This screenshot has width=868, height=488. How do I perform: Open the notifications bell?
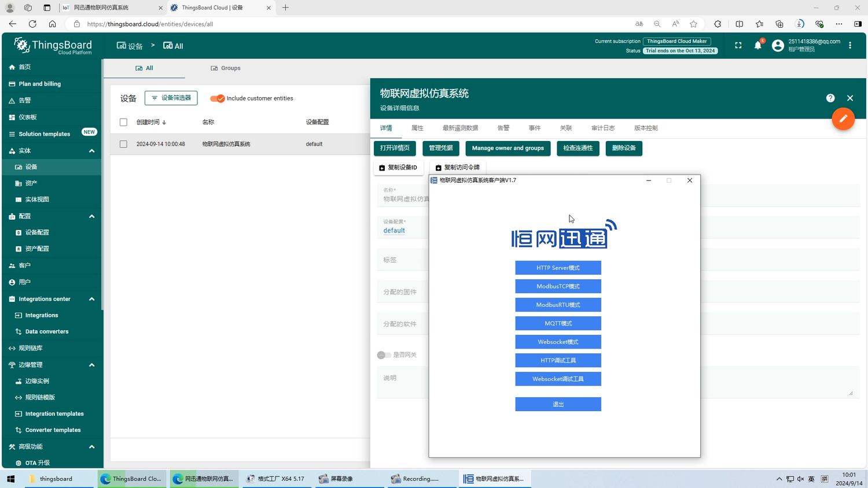tap(757, 46)
